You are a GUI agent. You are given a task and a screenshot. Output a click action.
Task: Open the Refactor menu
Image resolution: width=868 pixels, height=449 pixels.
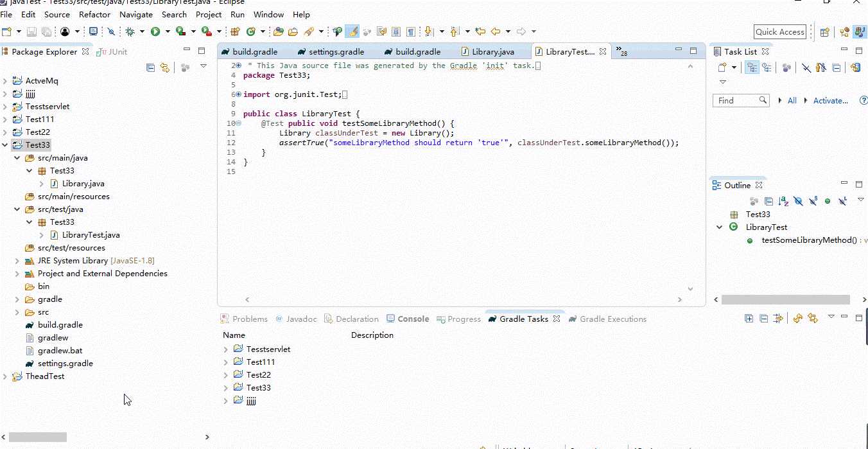pos(94,14)
